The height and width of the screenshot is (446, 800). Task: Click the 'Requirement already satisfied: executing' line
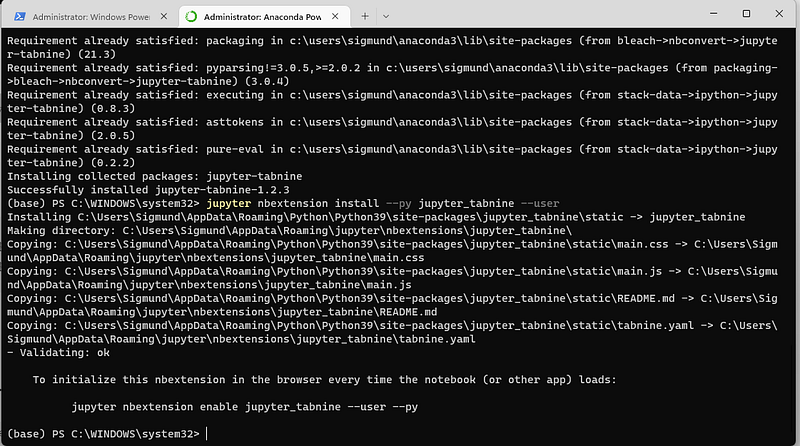(392, 102)
